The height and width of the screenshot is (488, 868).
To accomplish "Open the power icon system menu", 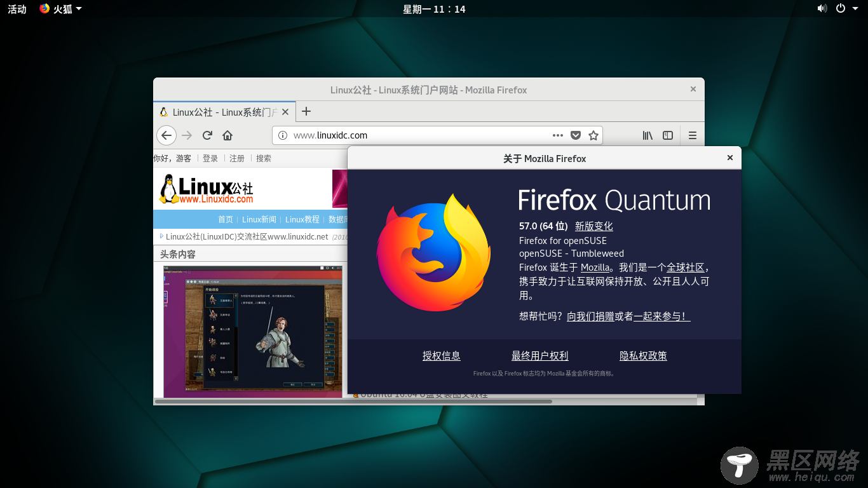I will click(841, 8).
